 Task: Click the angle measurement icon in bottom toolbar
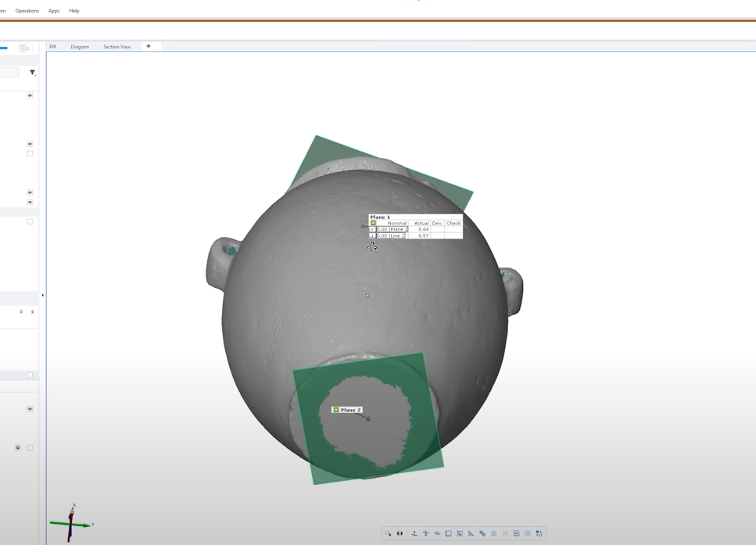pyautogui.click(x=471, y=533)
